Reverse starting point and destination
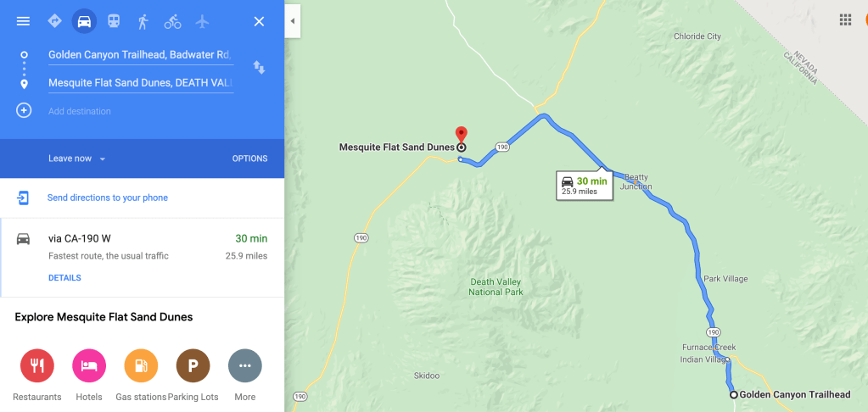The height and width of the screenshot is (412, 868). point(259,68)
